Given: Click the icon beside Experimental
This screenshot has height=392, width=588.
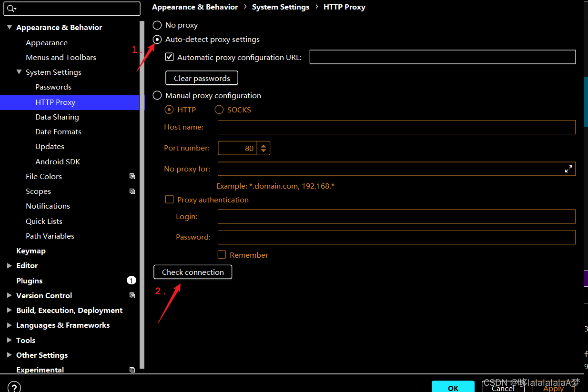Looking at the screenshot, I should [132, 370].
